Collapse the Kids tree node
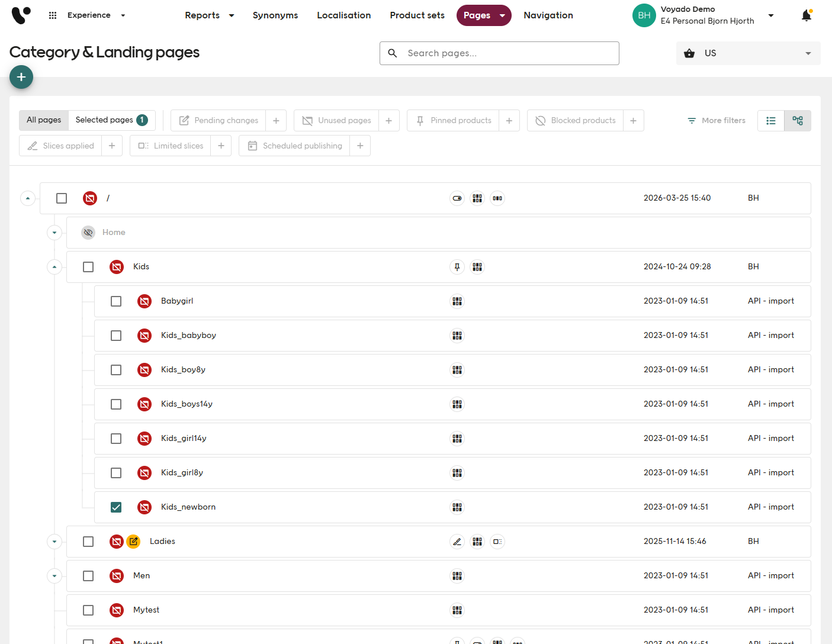832x644 pixels. [x=54, y=267]
